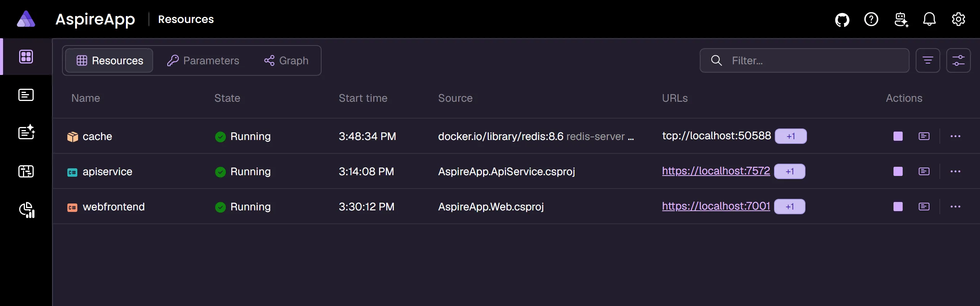The image size is (980, 306).
Task: Stop the cache resource
Action: click(898, 136)
